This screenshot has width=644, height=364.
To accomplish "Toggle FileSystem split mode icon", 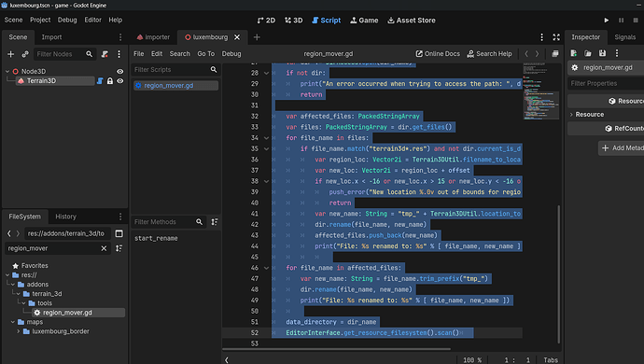I will (119, 233).
